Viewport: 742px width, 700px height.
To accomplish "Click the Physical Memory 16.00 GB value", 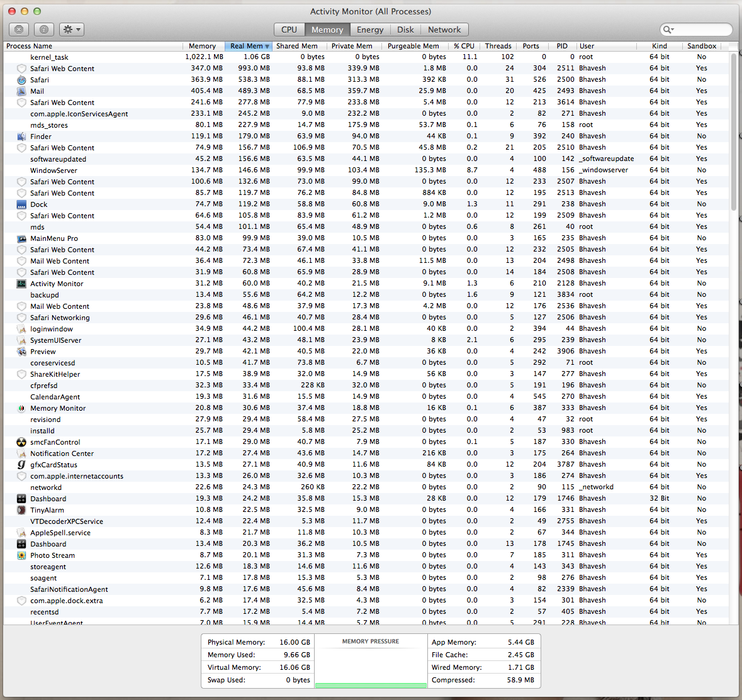I will point(295,642).
